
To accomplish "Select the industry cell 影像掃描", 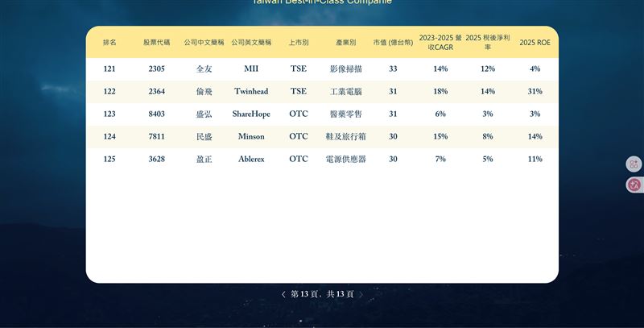I will (346, 69).
